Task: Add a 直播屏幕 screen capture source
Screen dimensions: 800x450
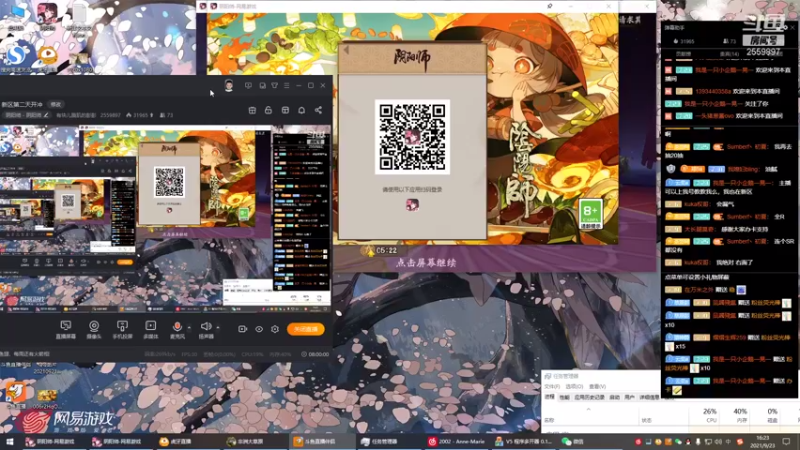Action: pyautogui.click(x=66, y=330)
